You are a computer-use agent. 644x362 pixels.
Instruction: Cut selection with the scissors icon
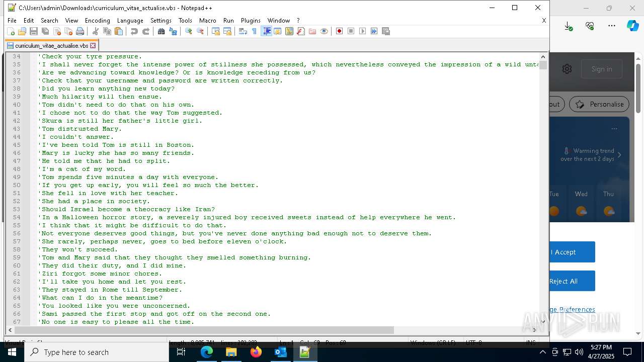pos(96,31)
